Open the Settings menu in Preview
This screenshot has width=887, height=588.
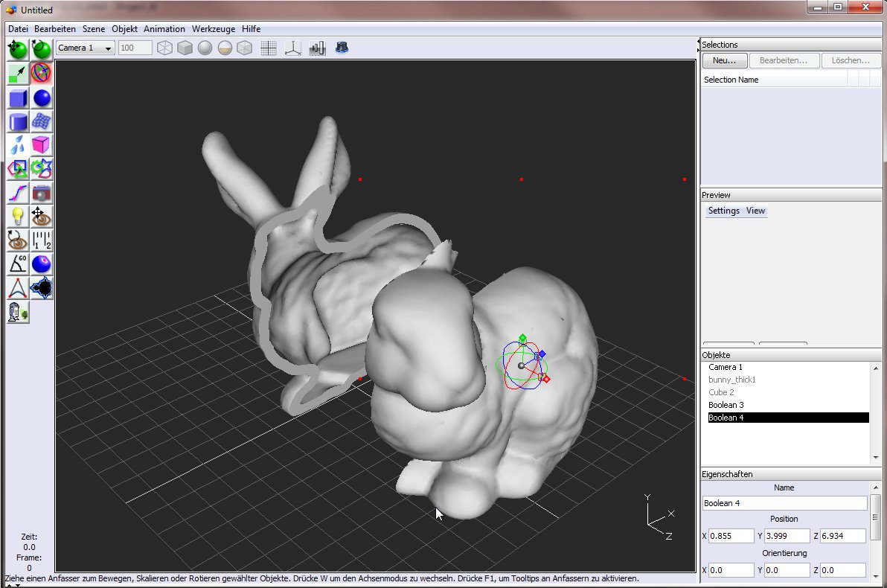coord(723,211)
